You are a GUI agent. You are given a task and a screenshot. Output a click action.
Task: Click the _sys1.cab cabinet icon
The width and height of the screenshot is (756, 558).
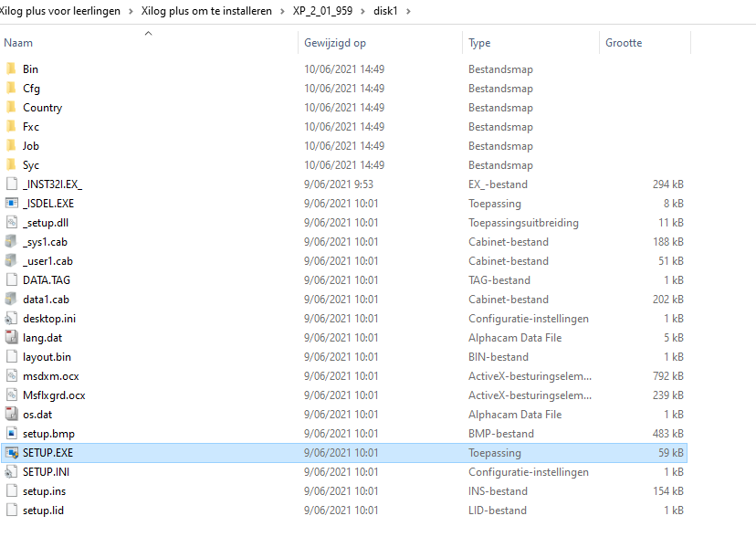(12, 242)
